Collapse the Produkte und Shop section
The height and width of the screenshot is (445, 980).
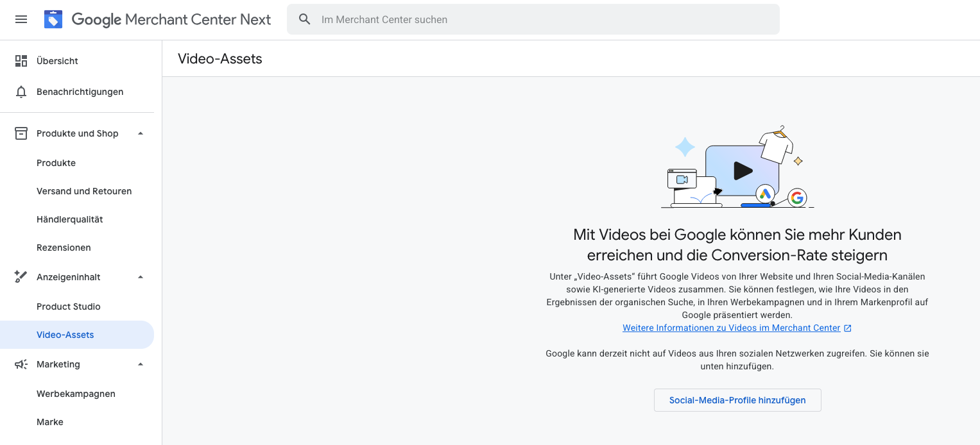(141, 133)
